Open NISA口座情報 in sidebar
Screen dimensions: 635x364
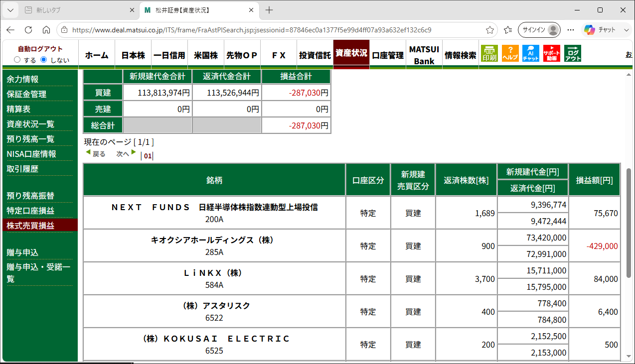(31, 154)
